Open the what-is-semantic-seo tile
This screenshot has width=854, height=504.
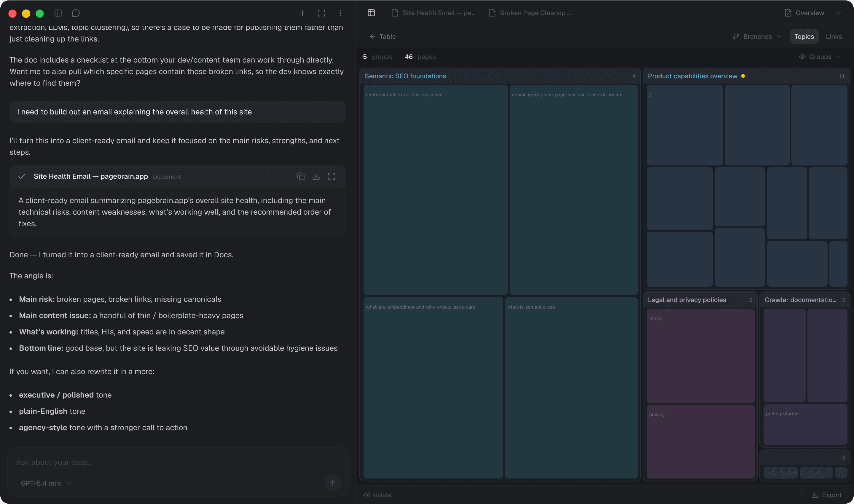coord(571,388)
